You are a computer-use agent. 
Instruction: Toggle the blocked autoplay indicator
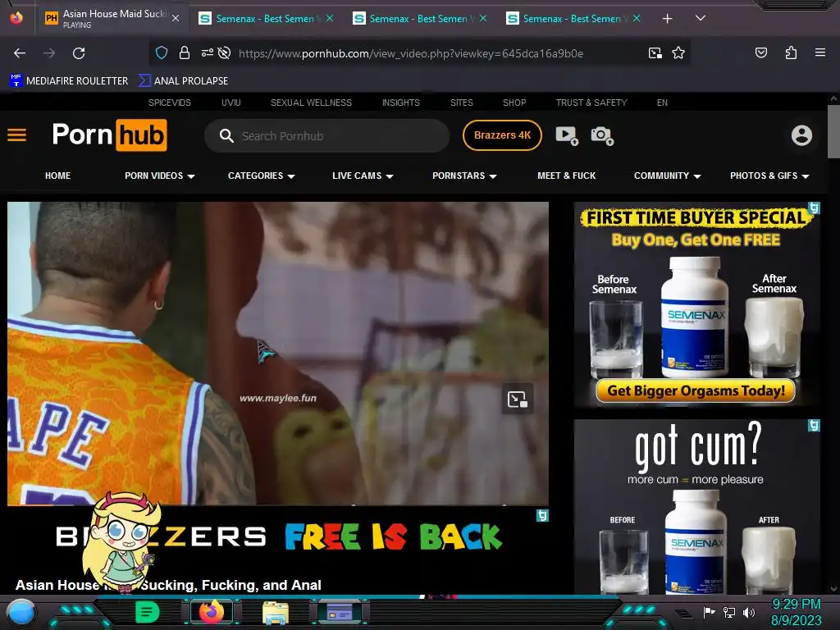click(x=225, y=52)
